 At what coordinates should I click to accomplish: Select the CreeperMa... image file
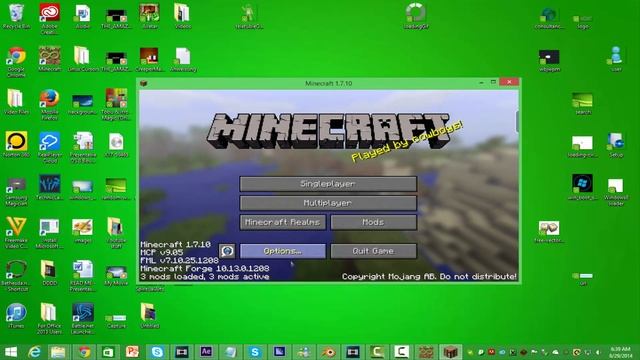point(149,60)
